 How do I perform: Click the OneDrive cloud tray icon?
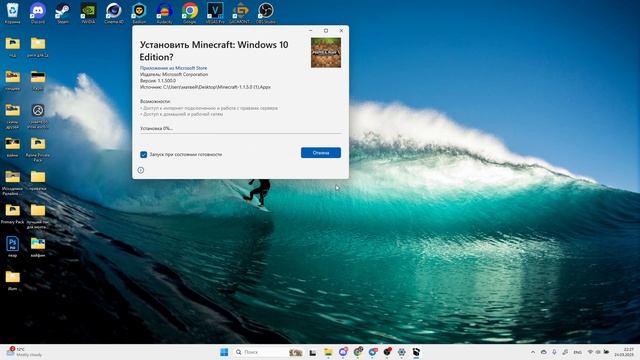(544, 352)
